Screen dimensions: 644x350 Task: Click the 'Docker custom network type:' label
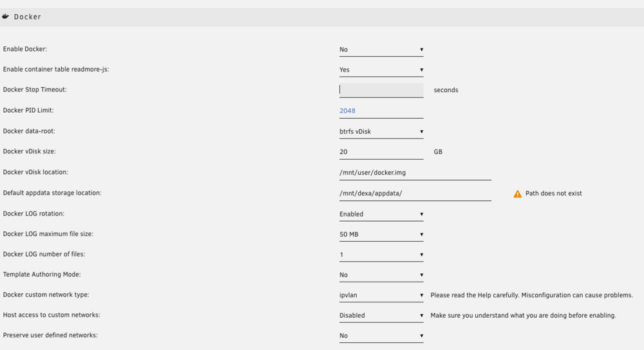pyautogui.click(x=46, y=295)
